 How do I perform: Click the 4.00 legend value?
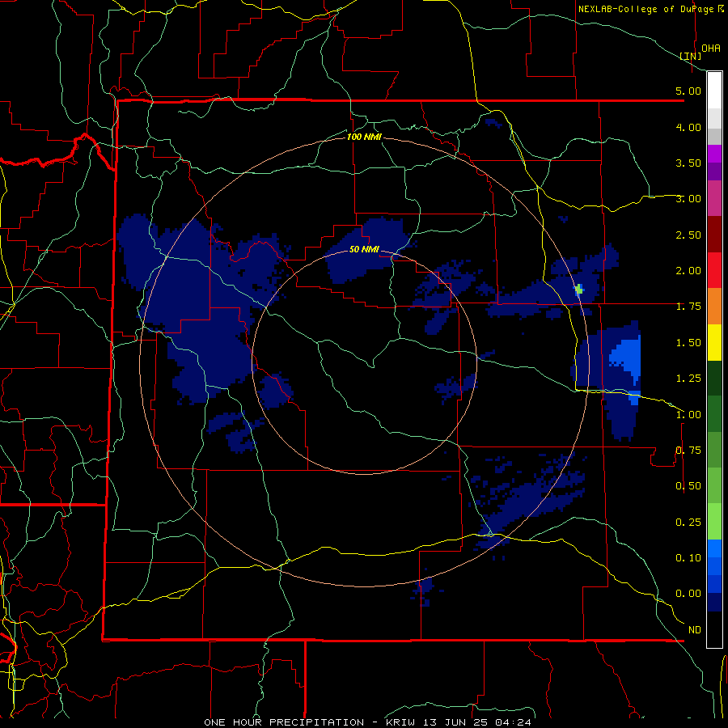(x=688, y=127)
